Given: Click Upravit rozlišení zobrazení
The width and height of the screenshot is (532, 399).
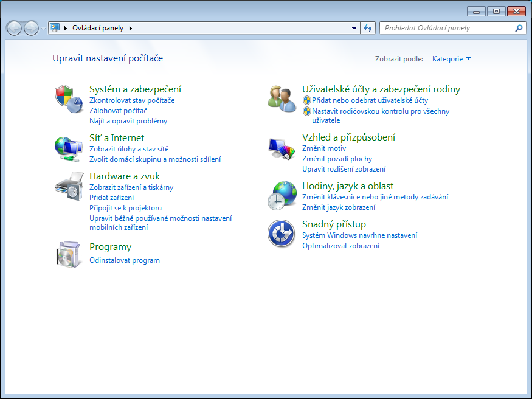Looking at the screenshot, I should (x=344, y=169).
